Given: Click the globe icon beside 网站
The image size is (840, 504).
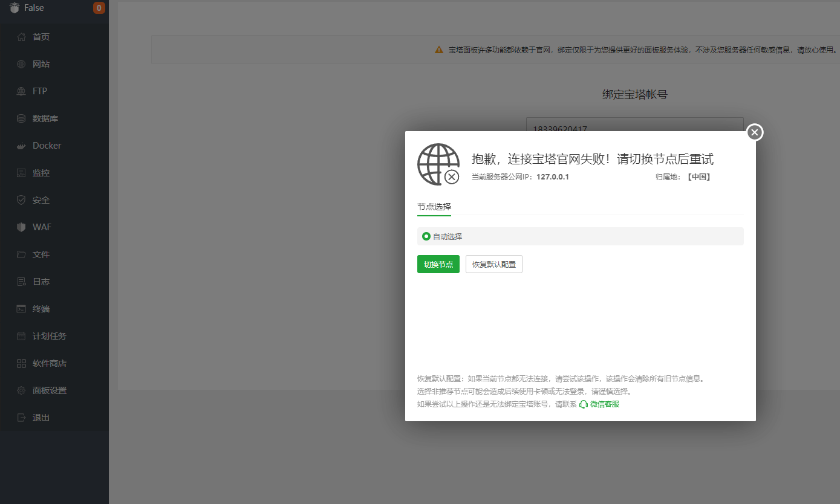Looking at the screenshot, I should [21, 64].
